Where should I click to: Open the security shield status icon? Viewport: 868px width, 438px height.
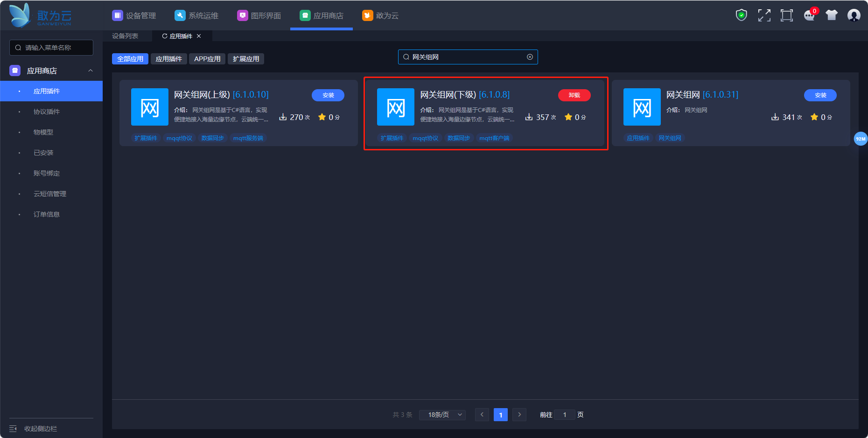click(x=741, y=15)
